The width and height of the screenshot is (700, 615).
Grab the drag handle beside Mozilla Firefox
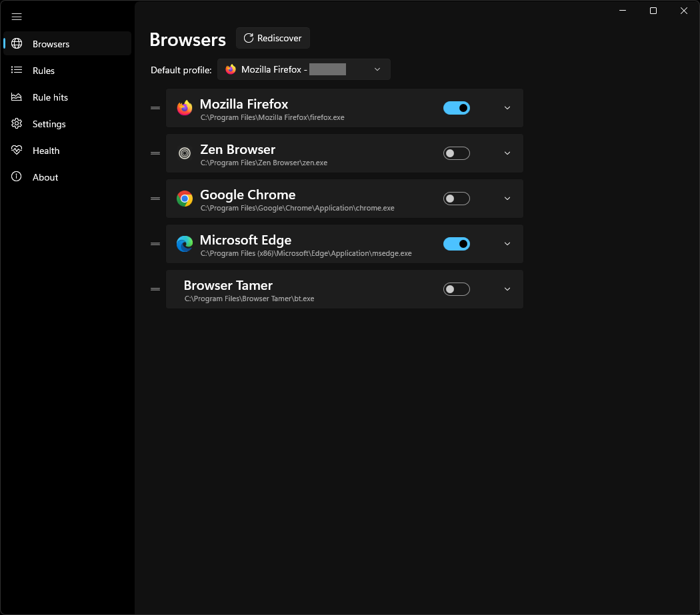(155, 108)
